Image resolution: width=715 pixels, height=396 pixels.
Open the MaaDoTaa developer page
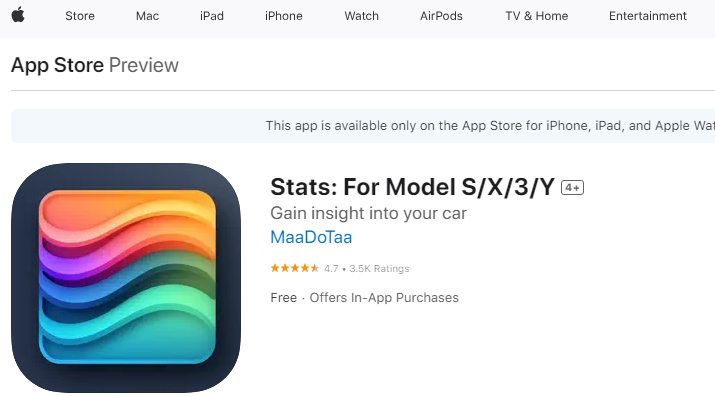tap(311, 237)
